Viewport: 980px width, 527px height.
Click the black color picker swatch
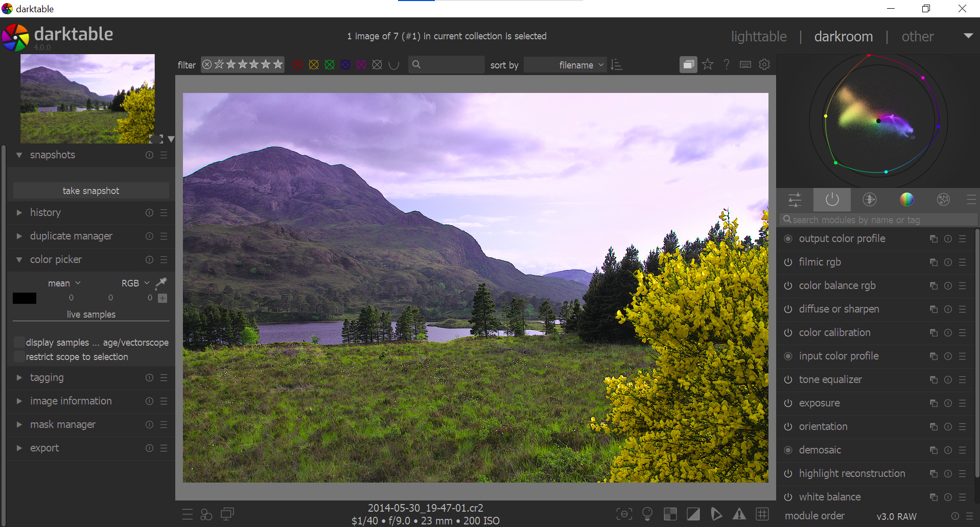pos(25,298)
